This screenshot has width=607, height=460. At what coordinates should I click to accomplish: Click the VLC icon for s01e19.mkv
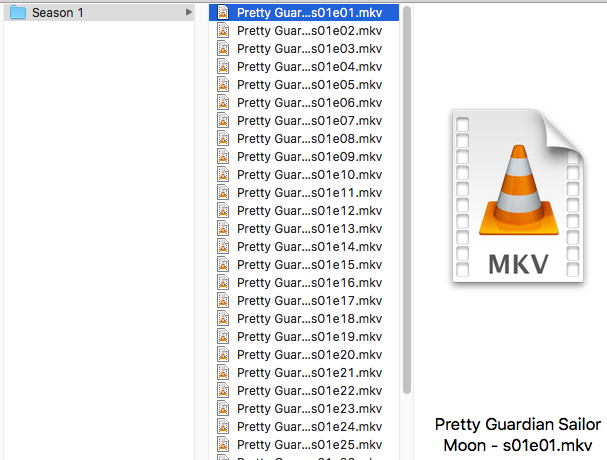coord(223,336)
